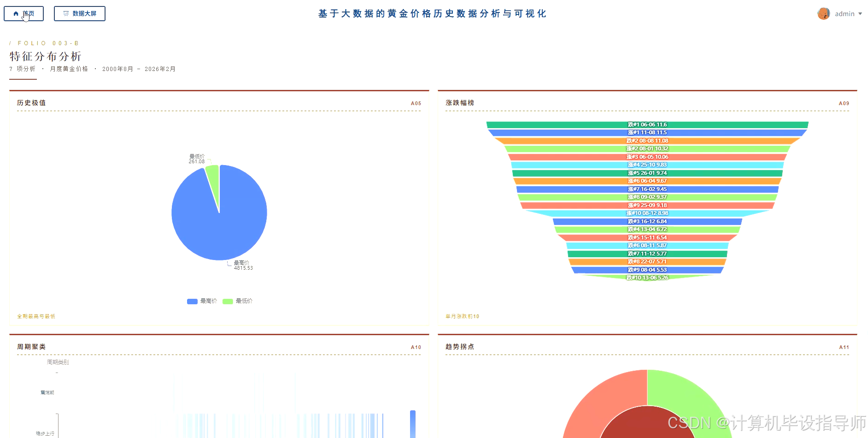Select funnel bar 涨#2 08-01 10.32

[x=647, y=149]
